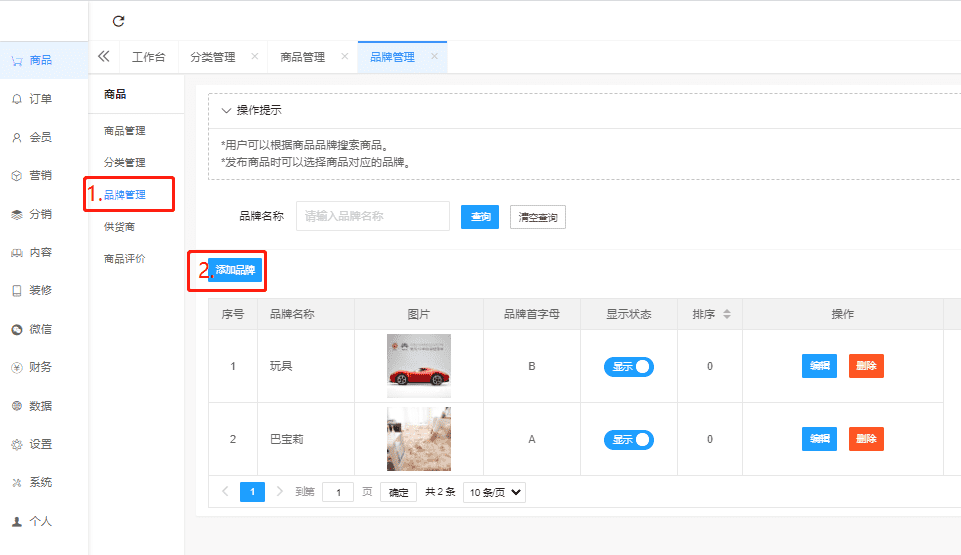
Task: Select 商品评价 in the submenu
Action: click(x=125, y=259)
